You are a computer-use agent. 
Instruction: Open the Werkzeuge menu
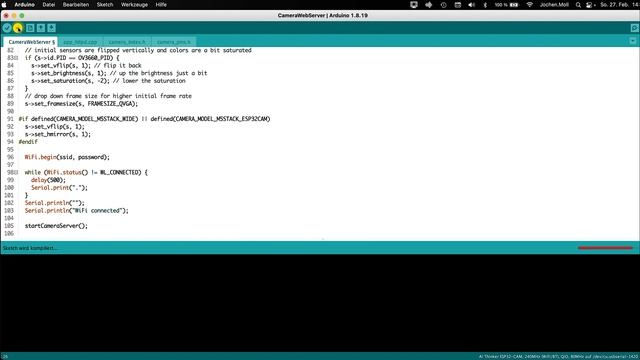point(134,5)
